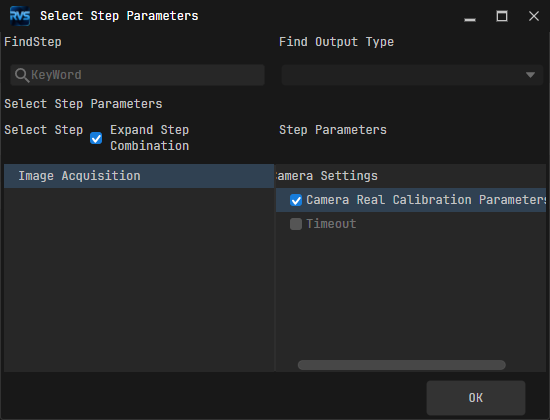Click the Camera Real Calibration Parameters row

click(x=411, y=200)
